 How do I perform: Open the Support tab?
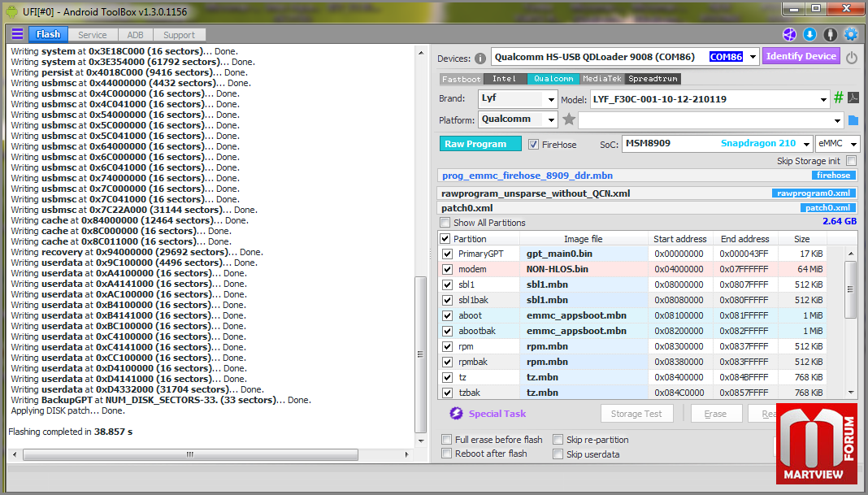179,35
